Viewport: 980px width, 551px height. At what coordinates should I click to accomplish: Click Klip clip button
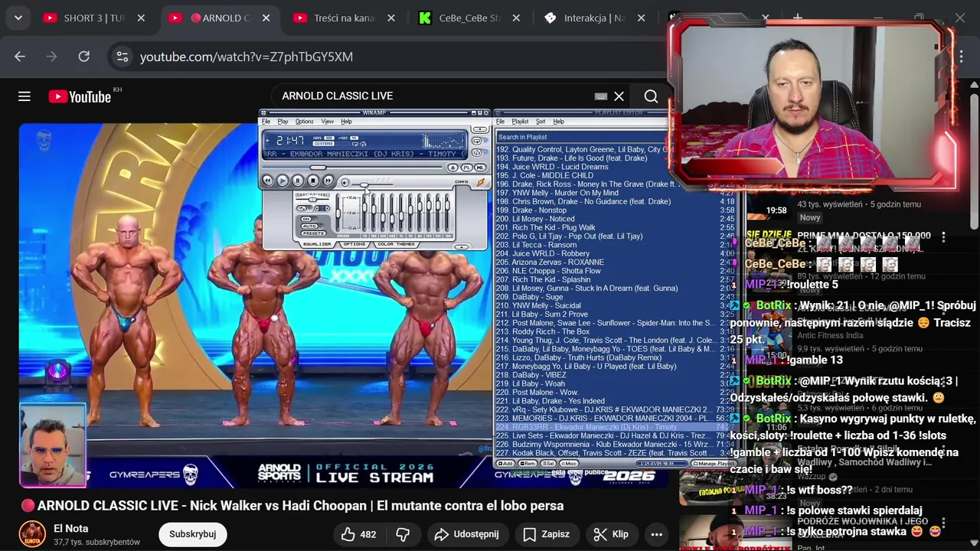click(612, 534)
